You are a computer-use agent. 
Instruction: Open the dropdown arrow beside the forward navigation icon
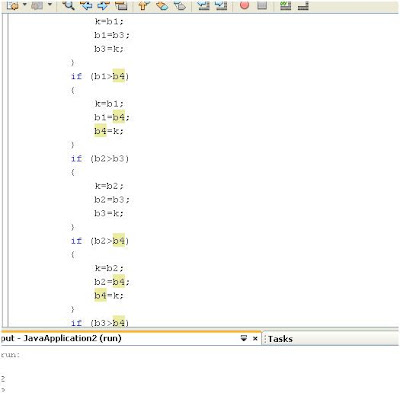coord(50,4)
